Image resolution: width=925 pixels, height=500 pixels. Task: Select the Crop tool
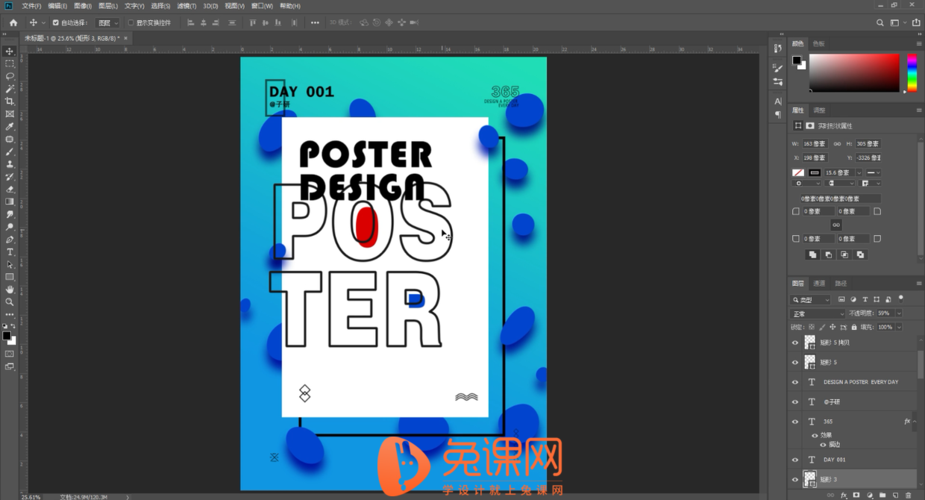click(9, 101)
